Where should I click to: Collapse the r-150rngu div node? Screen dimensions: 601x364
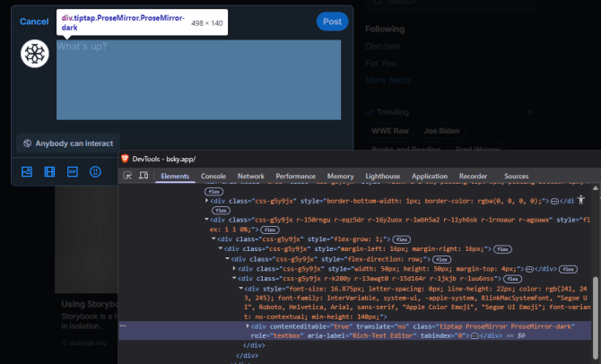[x=207, y=220]
